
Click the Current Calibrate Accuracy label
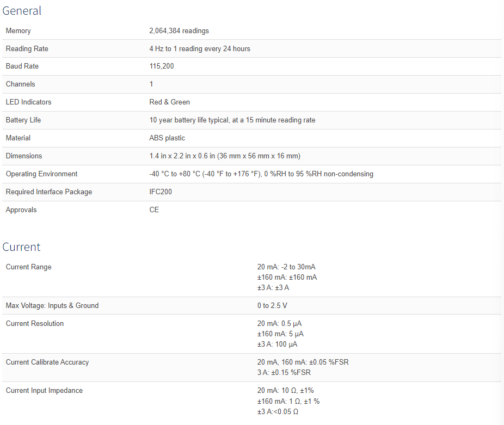point(47,362)
